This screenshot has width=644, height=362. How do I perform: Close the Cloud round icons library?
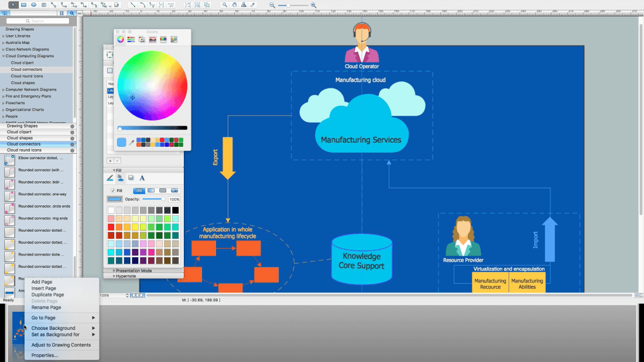[72, 150]
